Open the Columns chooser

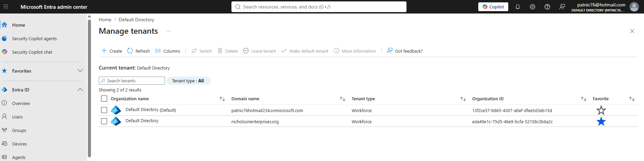click(168, 51)
